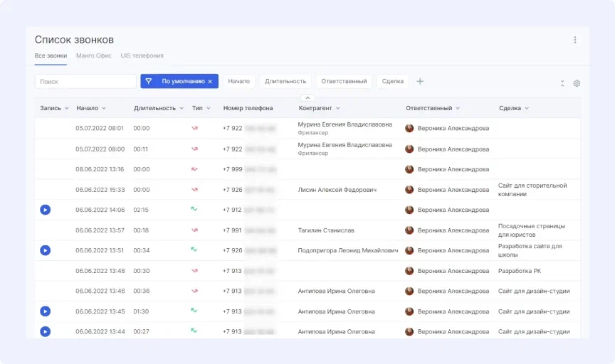Image resolution: width=615 pixels, height=364 pixels.
Task: Expand the «Запись» column dropdown
Action: tap(67, 108)
